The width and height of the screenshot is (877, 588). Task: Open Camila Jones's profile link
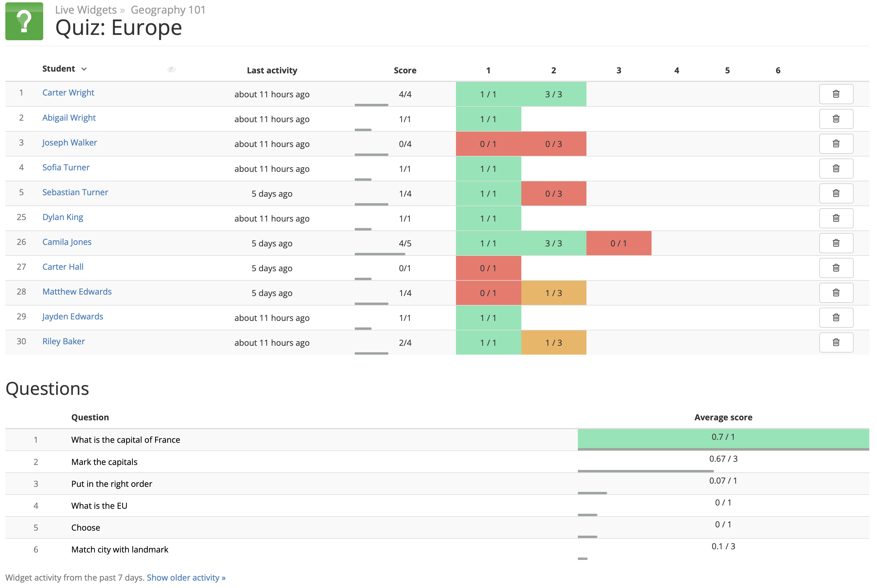[x=67, y=242]
